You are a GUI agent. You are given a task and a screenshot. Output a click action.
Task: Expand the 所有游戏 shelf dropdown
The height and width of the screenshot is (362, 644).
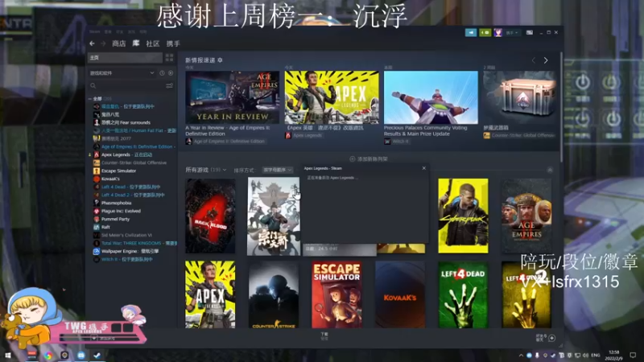[206, 170]
